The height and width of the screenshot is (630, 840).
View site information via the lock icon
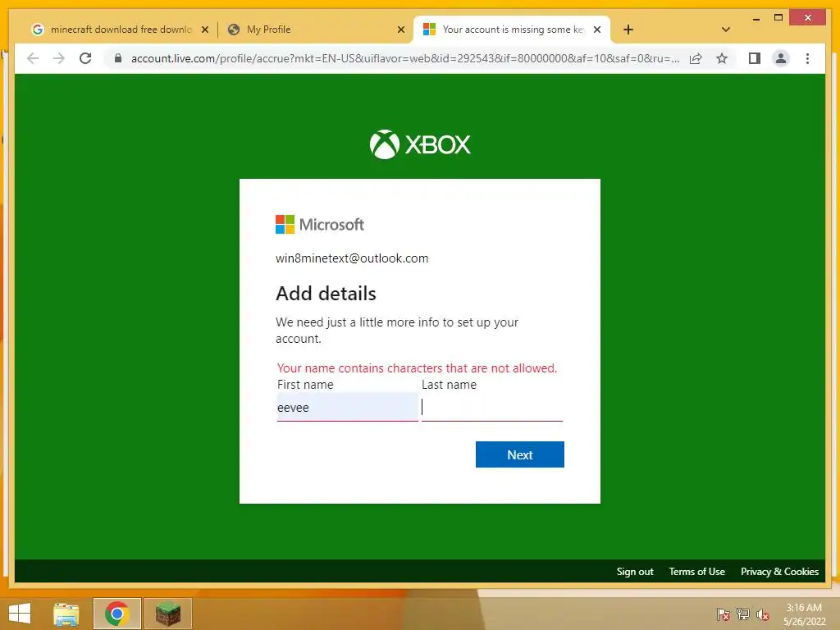coord(118,58)
